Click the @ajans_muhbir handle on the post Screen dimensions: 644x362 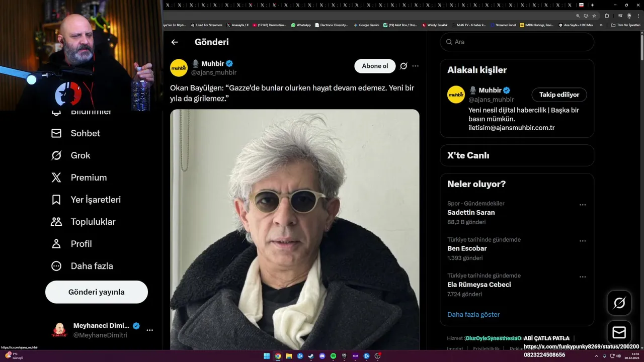pos(213,72)
